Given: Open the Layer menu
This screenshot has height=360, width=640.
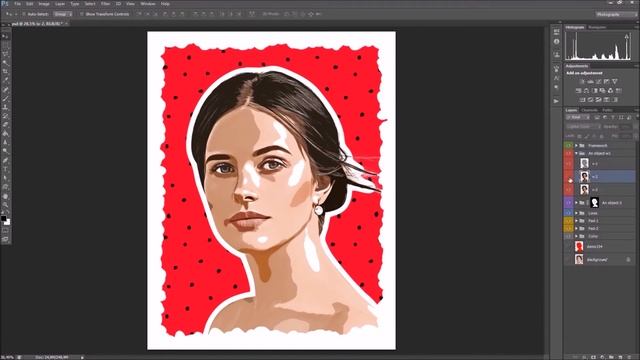Looking at the screenshot, I should 60,4.
